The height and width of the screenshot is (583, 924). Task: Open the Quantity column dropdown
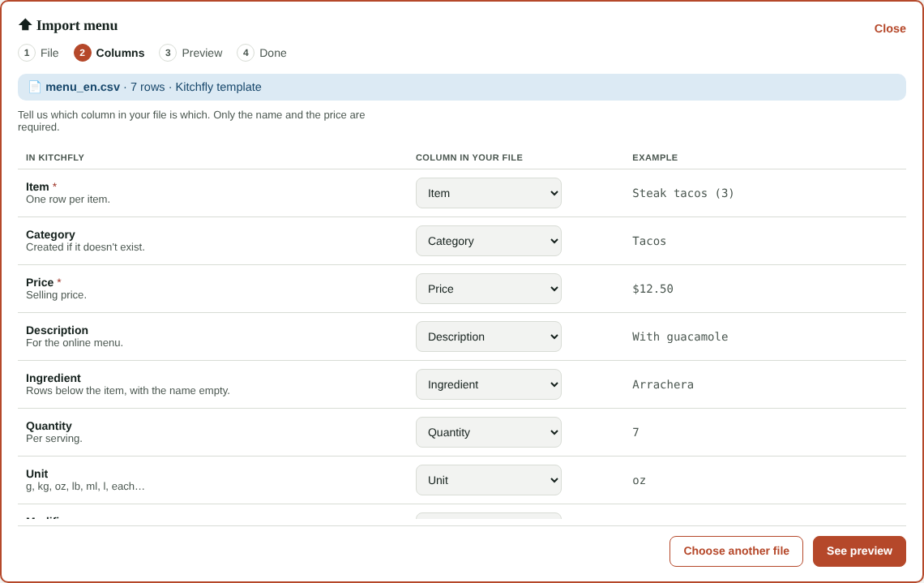coord(489,432)
